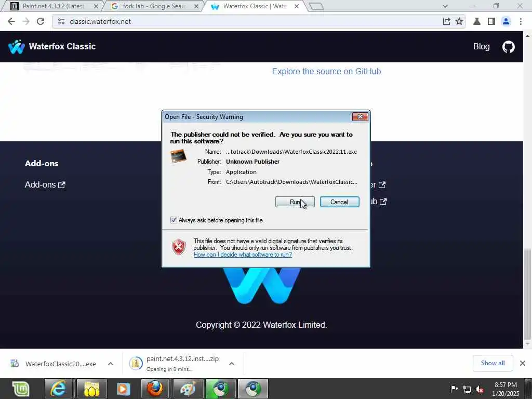Show all downloads
Screen dimensions: 532x399
pos(493,363)
